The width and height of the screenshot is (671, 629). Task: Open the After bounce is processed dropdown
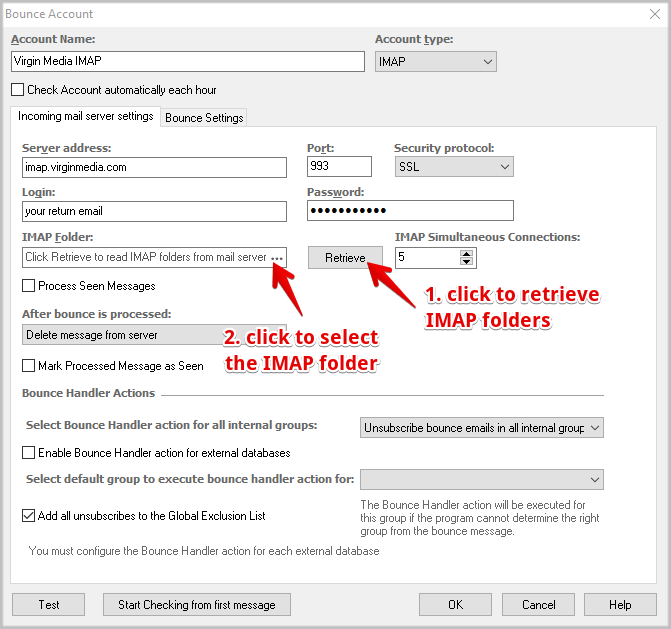(154, 335)
